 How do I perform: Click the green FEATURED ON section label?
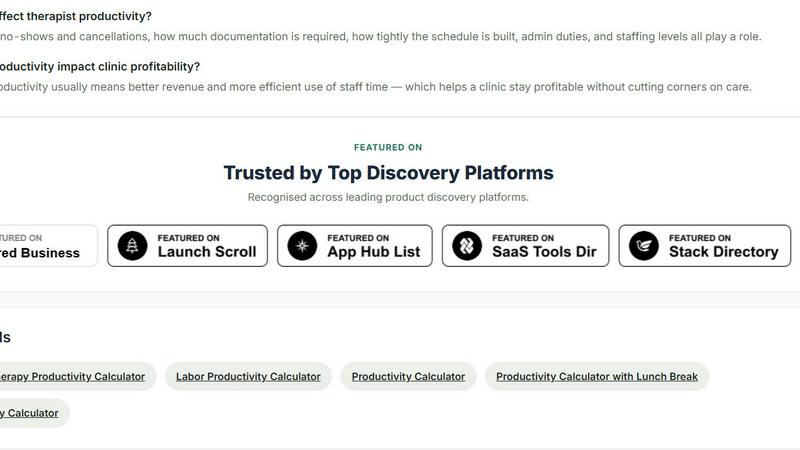point(388,147)
